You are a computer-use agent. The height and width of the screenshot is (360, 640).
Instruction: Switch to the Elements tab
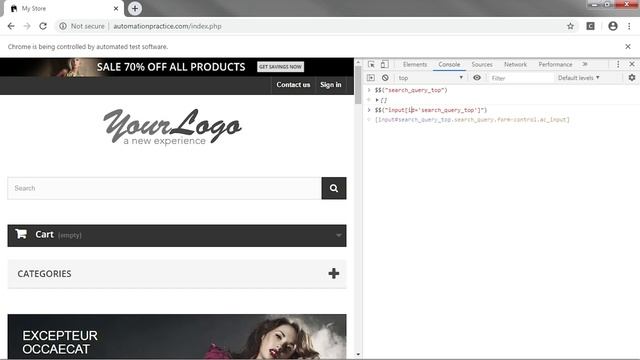(x=415, y=64)
